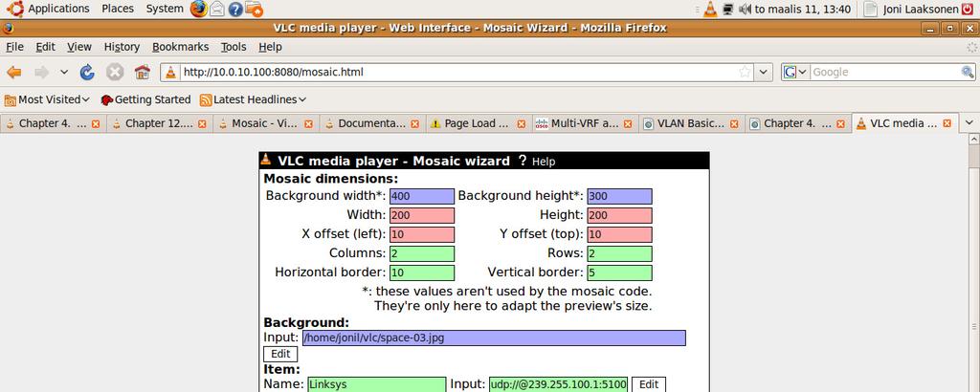Open the Places menu

click(118, 9)
